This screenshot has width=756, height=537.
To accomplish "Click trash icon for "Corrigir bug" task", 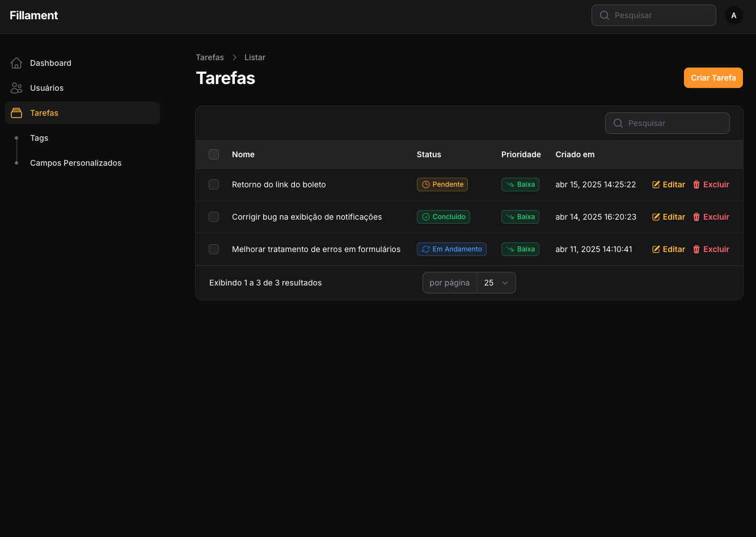I will (696, 217).
